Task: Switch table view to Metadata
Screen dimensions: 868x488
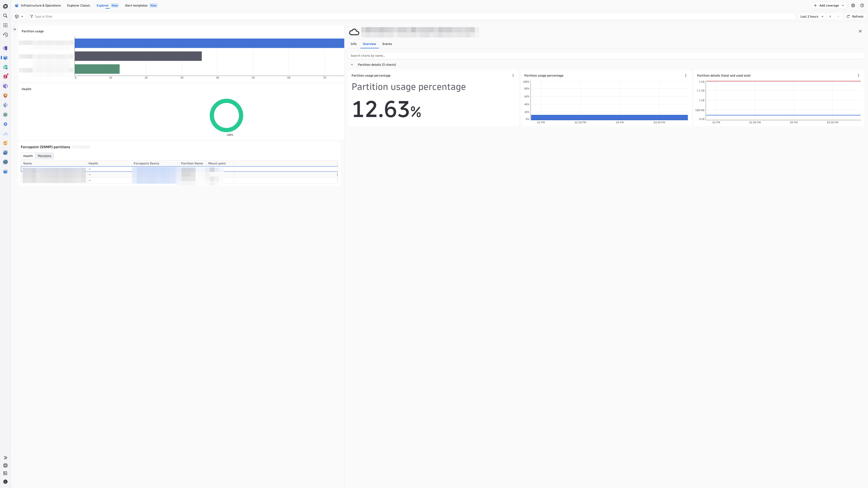Action: point(45,156)
